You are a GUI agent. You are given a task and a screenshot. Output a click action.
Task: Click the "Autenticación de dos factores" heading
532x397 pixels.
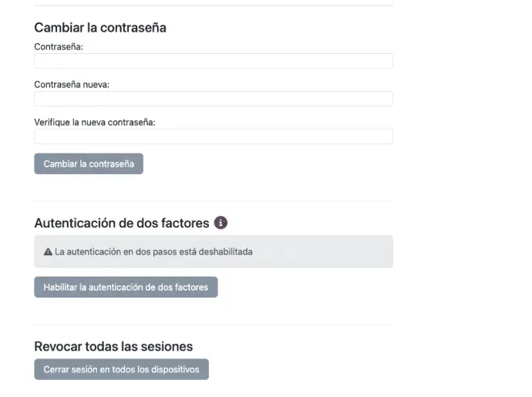tap(122, 223)
